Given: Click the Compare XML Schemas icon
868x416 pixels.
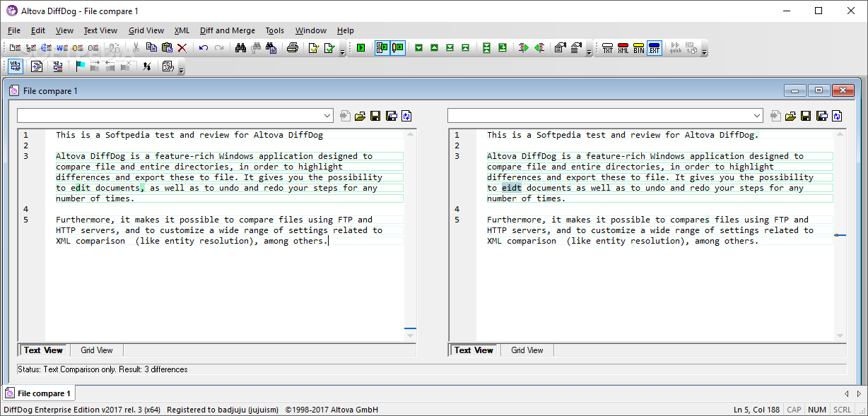Looking at the screenshot, I should point(46,48).
